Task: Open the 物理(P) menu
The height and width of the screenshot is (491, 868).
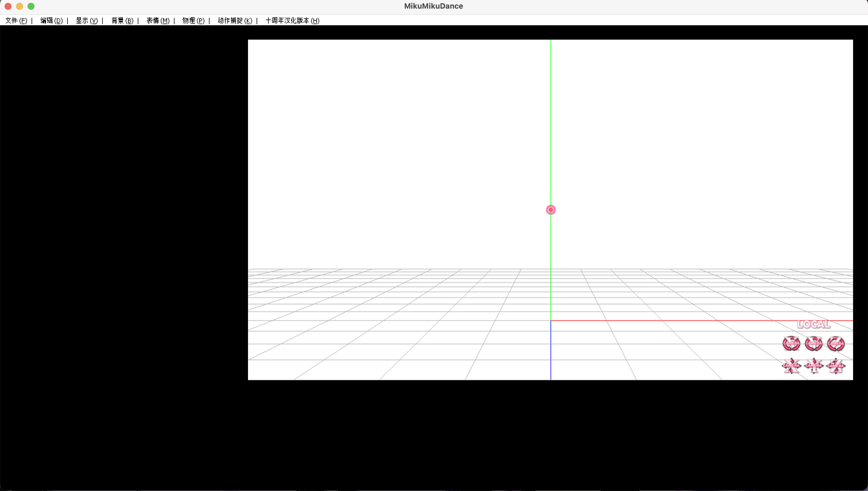Action: (x=193, y=21)
